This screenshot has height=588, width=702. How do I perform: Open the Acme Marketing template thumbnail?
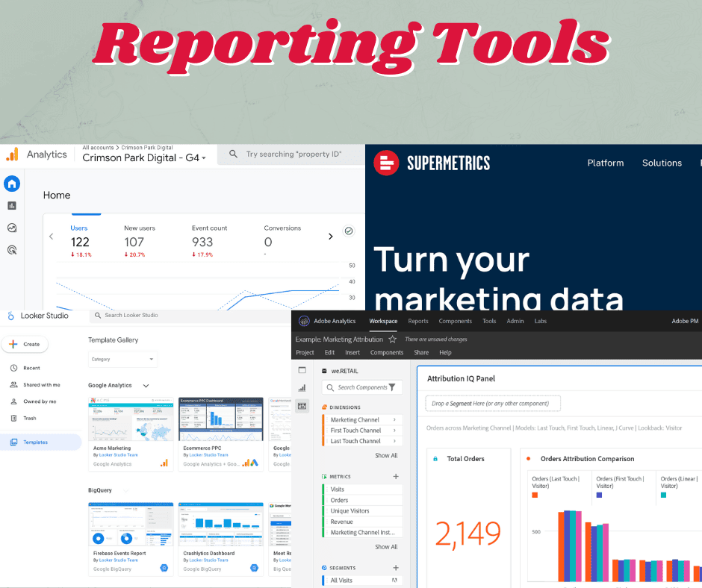coord(131,419)
